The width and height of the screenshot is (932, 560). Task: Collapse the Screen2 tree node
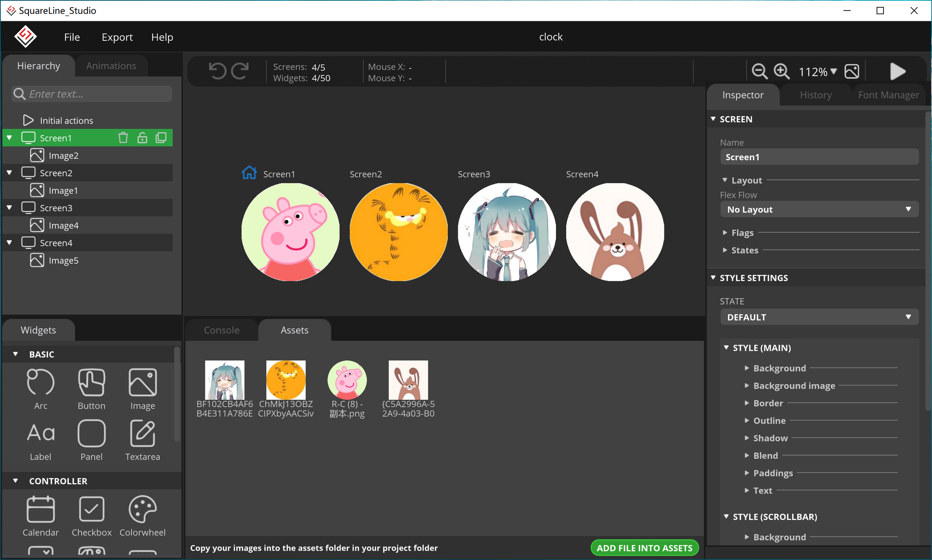(x=9, y=173)
